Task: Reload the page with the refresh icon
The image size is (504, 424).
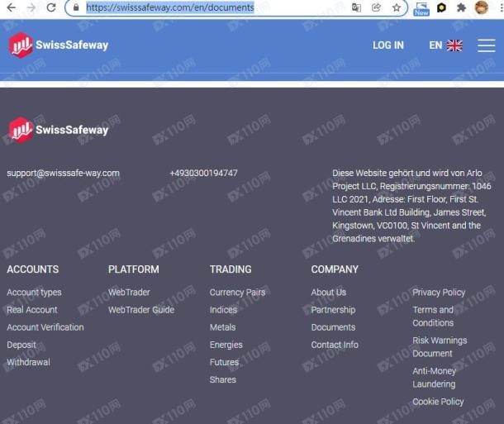Action: (x=51, y=7)
